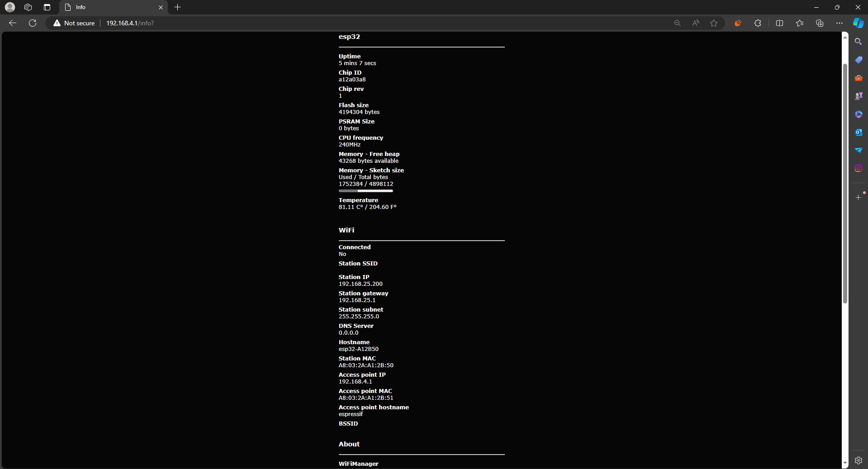The image size is (868, 469).
Task: Click the zoom out magnifier icon
Action: click(677, 23)
